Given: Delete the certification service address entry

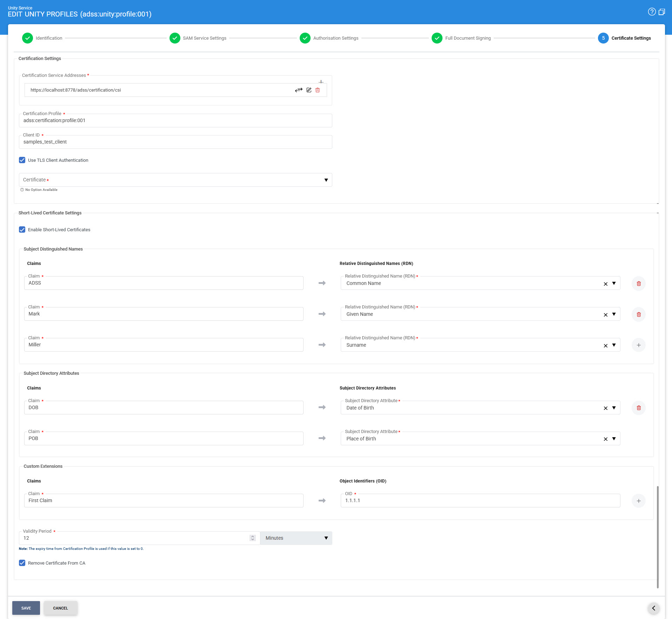Looking at the screenshot, I should (318, 90).
